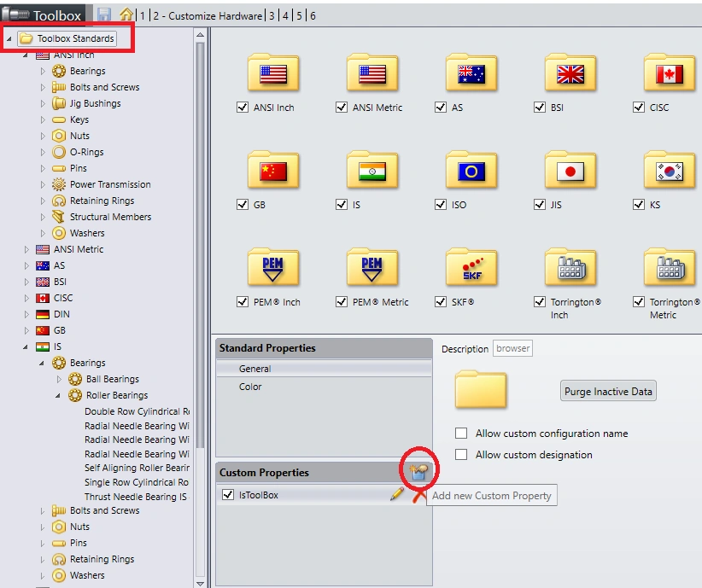
Task: Open the SKF folder icon
Action: 471,268
